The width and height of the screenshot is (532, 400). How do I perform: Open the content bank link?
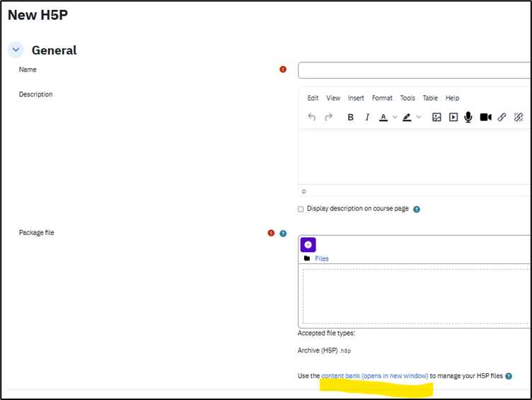[x=374, y=376]
